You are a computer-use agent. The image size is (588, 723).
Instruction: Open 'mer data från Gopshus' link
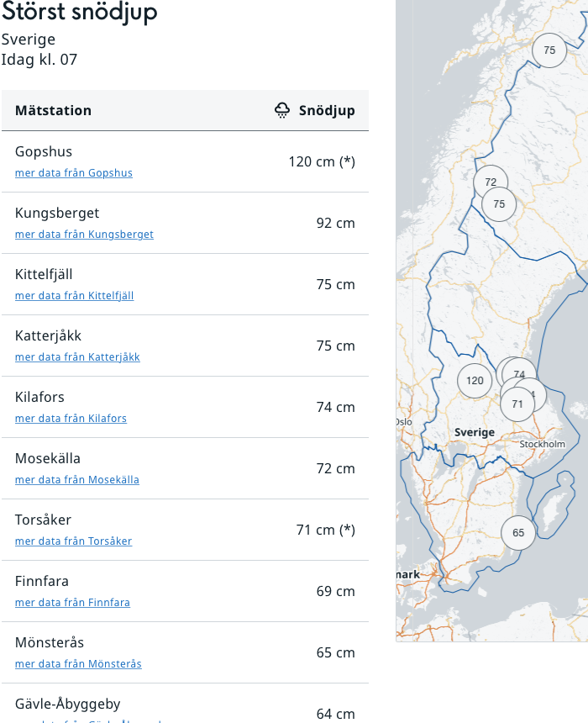click(74, 173)
